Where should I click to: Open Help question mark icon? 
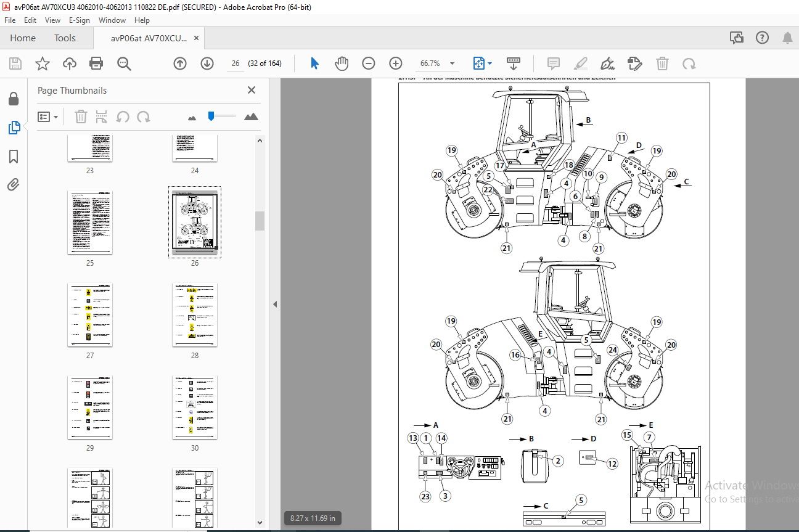tap(763, 38)
